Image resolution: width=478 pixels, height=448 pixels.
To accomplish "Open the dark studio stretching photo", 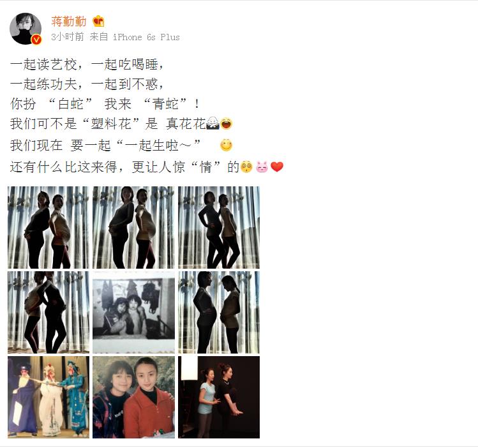I will click(219, 398).
